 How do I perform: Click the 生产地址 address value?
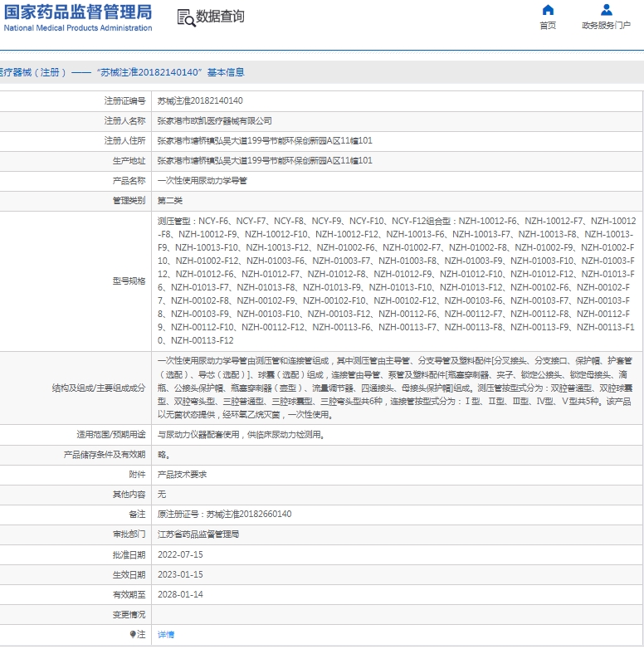point(265,161)
